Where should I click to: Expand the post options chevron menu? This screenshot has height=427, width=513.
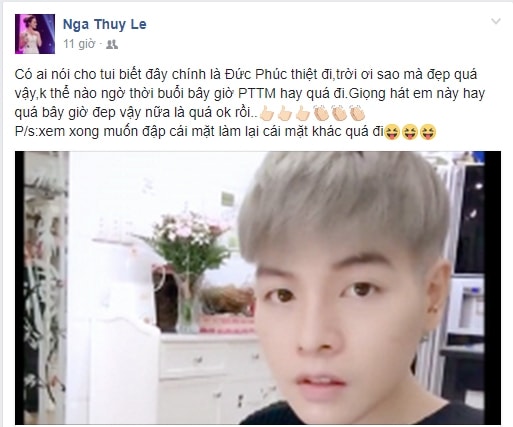(496, 22)
